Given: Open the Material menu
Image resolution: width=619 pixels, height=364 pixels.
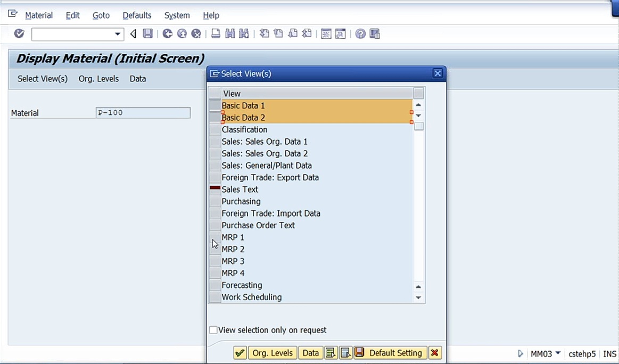Looking at the screenshot, I should 39,15.
